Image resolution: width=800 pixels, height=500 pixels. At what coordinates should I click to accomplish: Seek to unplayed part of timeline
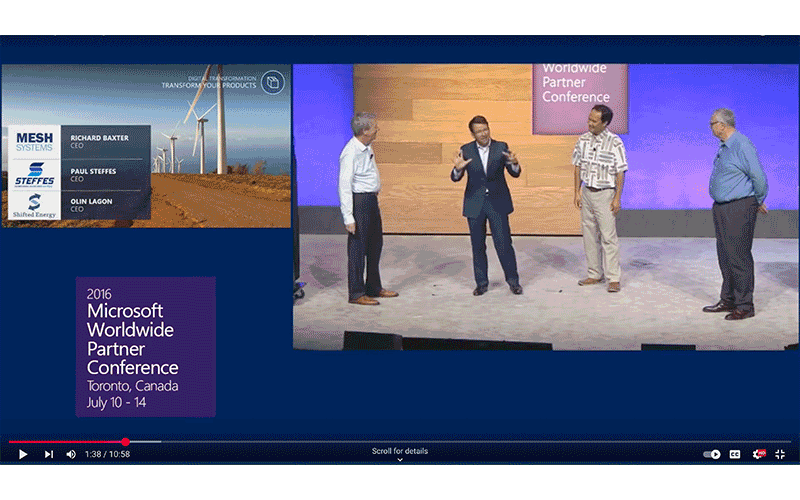point(450,441)
